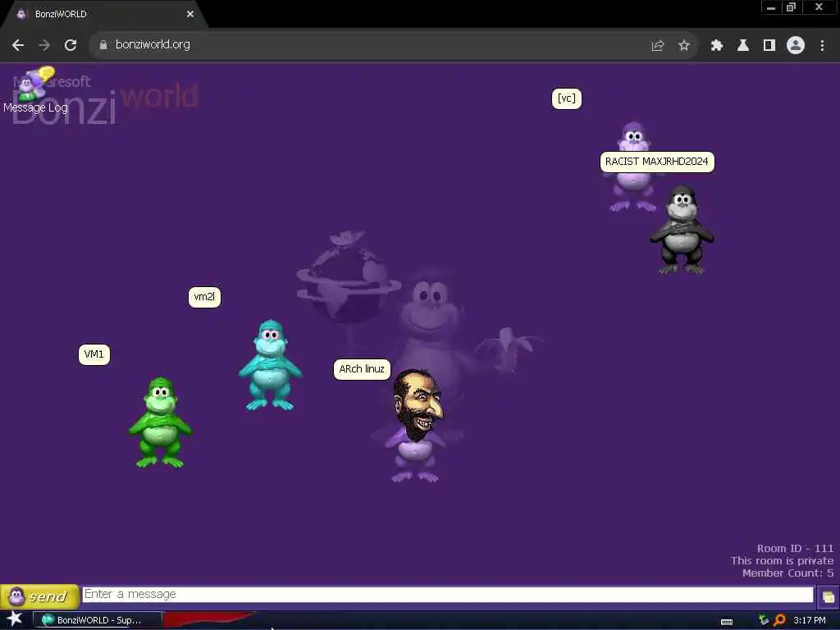This screenshot has width=840, height=630.
Task: Click This room is private text
Action: (x=782, y=561)
